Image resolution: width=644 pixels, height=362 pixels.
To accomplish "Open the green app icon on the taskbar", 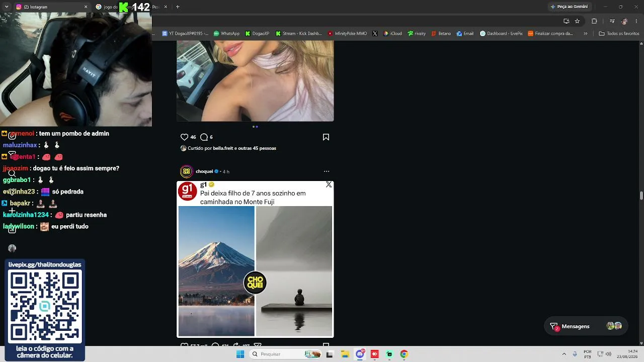I will pos(389,354).
